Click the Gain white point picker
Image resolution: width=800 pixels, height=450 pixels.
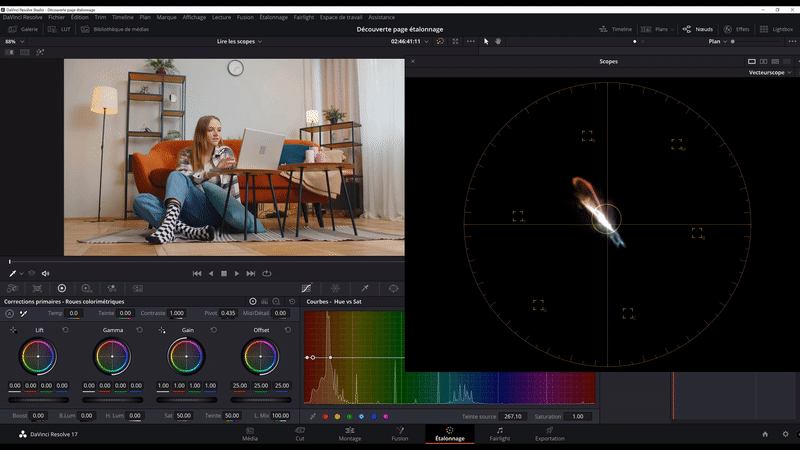pos(162,329)
